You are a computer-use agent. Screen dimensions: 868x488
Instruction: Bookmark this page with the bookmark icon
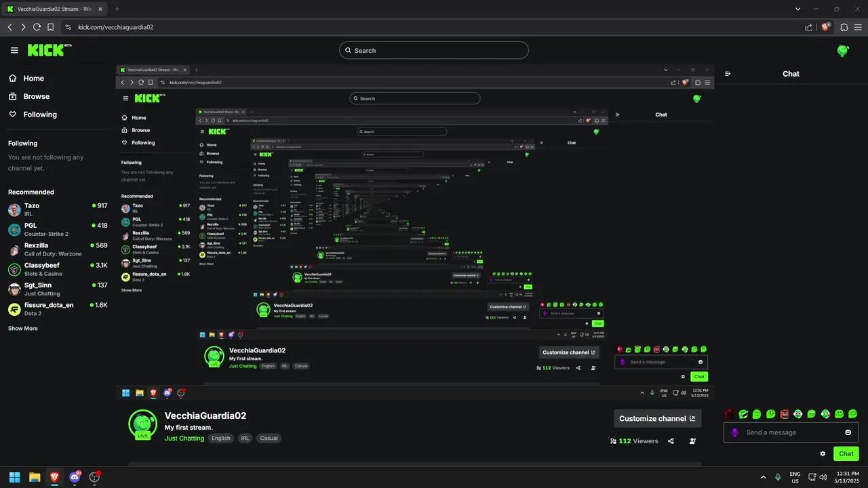(50, 27)
